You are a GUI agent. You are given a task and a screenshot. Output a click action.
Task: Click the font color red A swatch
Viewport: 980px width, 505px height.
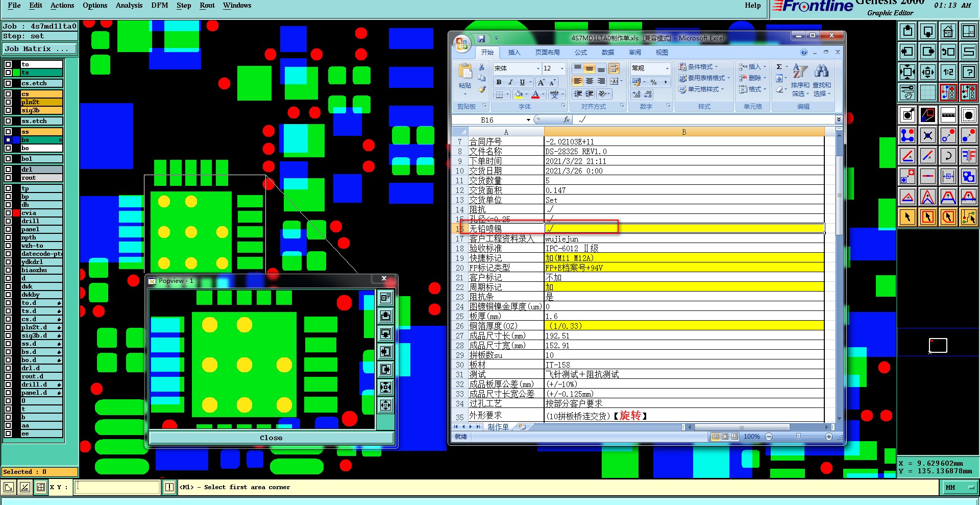(x=535, y=94)
